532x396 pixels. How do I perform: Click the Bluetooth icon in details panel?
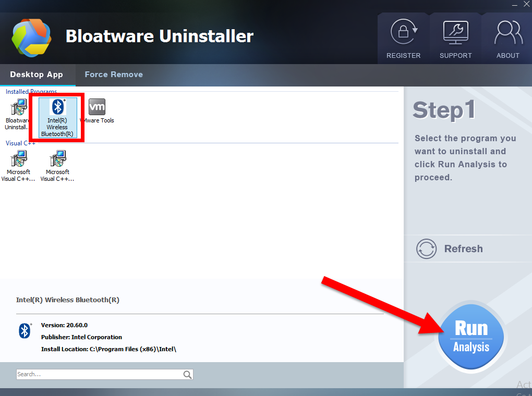(25, 331)
